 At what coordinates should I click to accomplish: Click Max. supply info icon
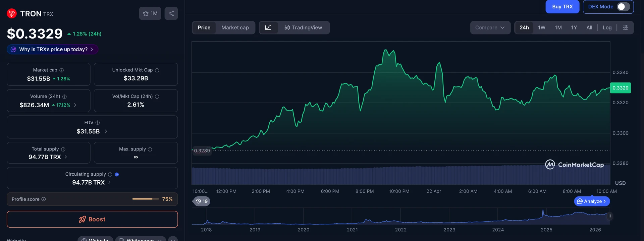pyautogui.click(x=150, y=149)
